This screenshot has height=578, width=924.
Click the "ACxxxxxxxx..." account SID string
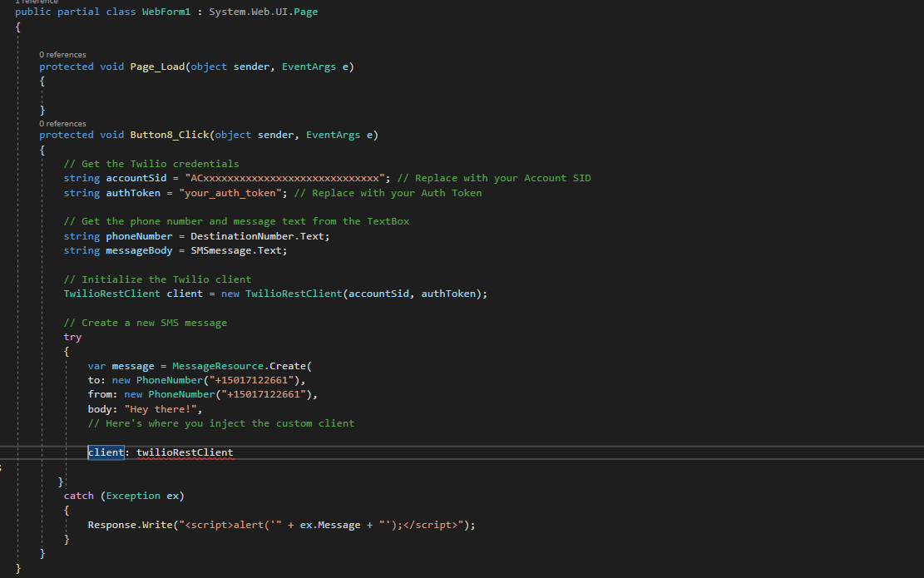[x=284, y=178]
